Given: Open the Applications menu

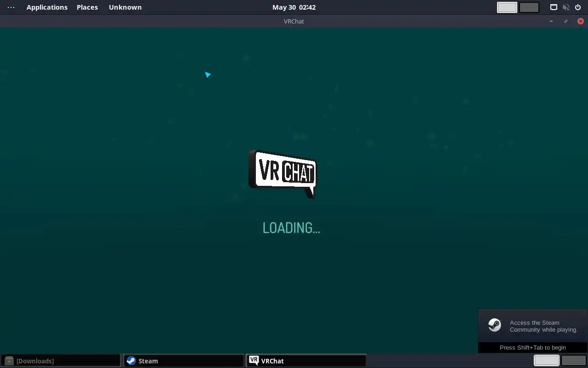Looking at the screenshot, I should tap(47, 7).
